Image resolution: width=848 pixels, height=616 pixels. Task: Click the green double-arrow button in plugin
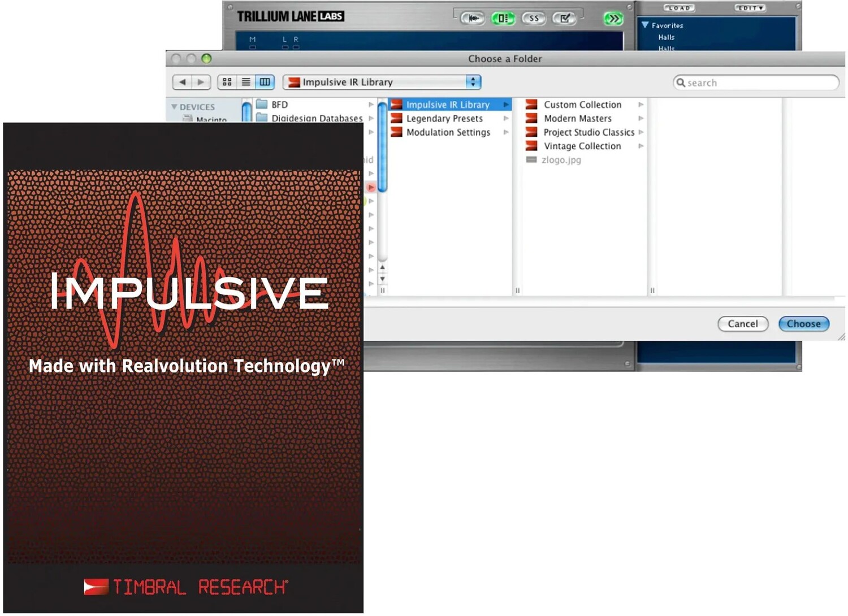[613, 19]
